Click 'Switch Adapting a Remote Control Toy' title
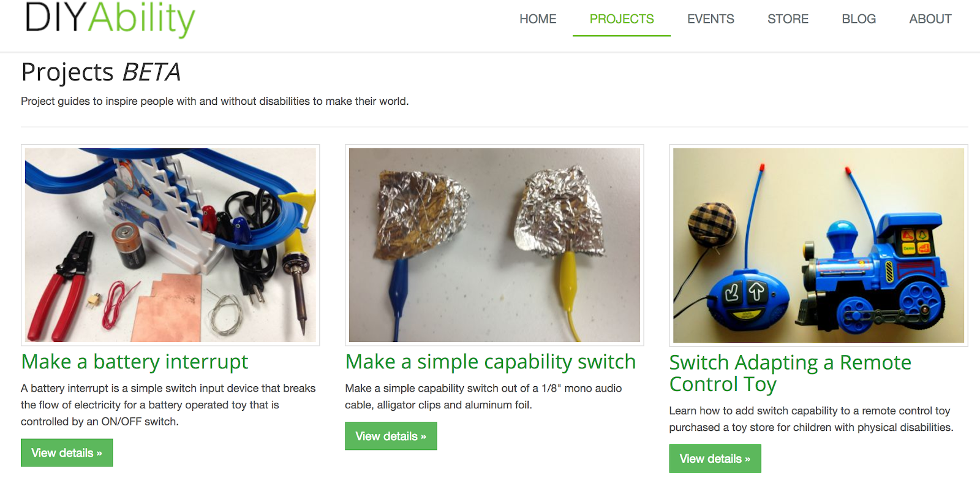 (x=790, y=373)
